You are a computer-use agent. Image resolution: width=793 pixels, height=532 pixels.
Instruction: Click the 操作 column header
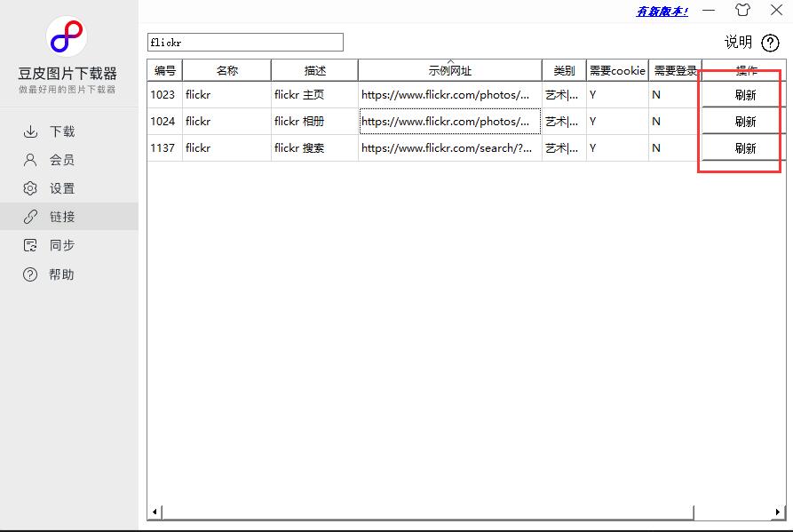tap(744, 70)
